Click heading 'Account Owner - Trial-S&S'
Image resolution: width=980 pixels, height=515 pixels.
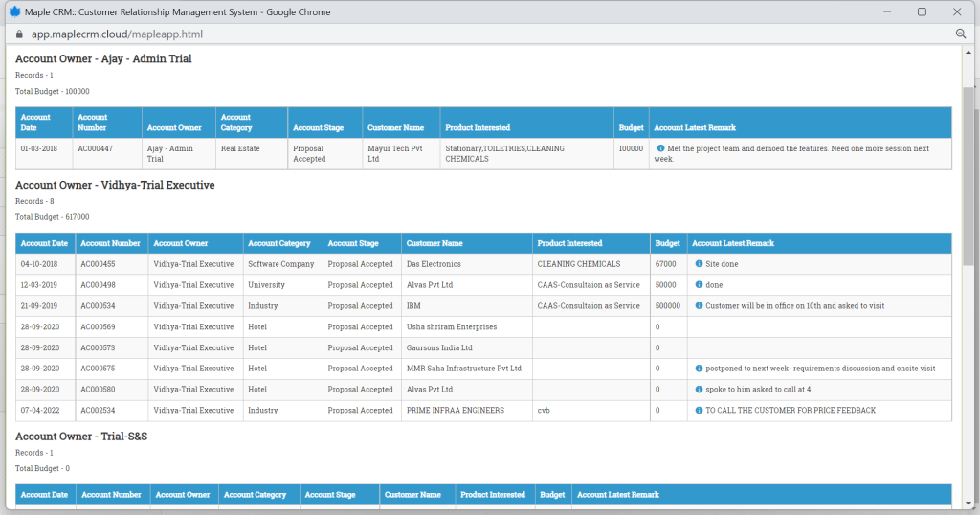[81, 437]
